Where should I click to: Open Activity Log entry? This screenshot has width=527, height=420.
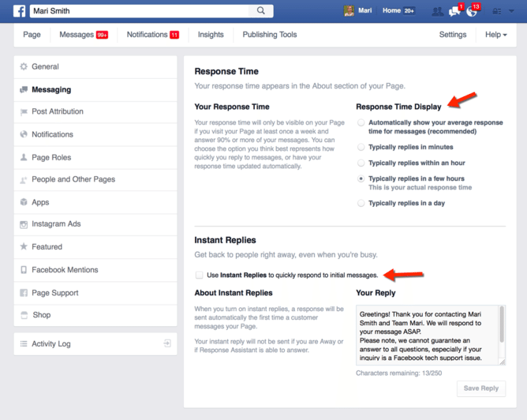(95, 344)
